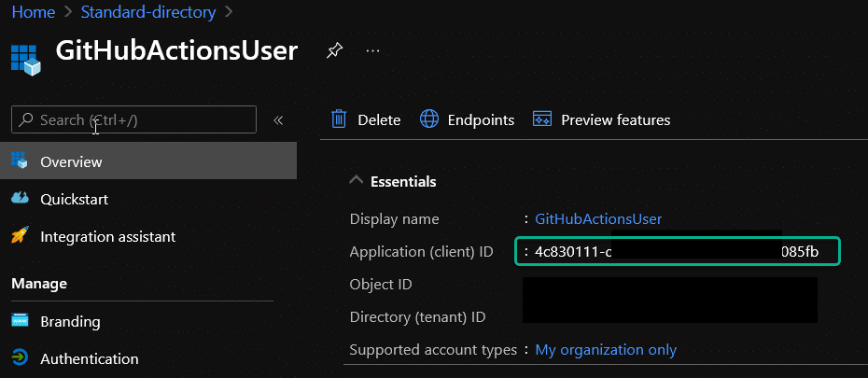The image size is (868, 378).
Task: Open more options ellipsis beside title
Action: coord(373,51)
